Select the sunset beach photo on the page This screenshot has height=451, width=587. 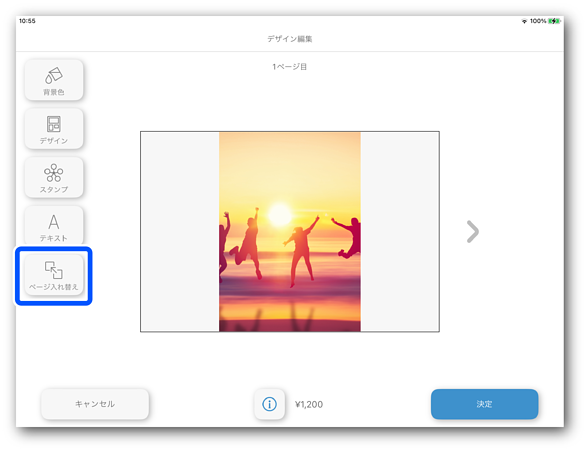(x=290, y=232)
